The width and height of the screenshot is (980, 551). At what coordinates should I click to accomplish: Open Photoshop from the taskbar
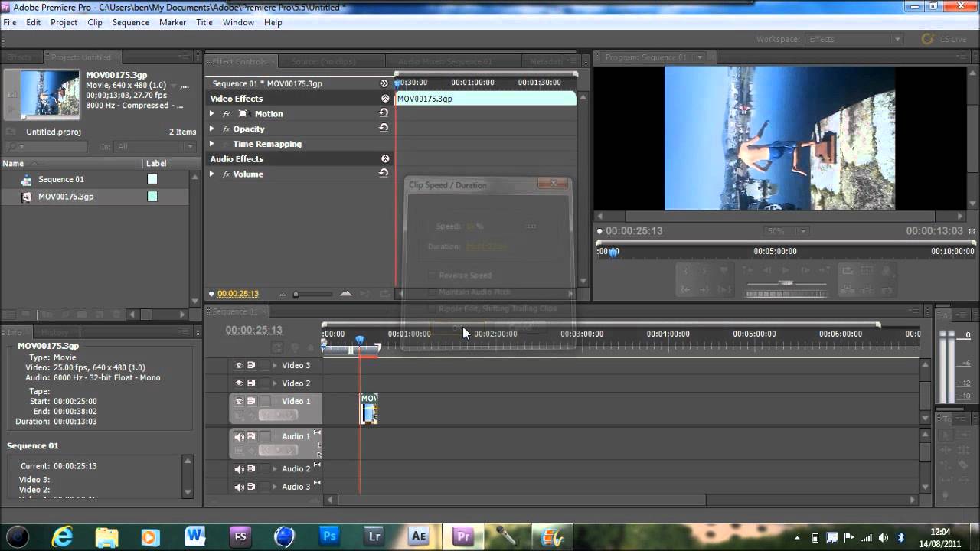[329, 536]
